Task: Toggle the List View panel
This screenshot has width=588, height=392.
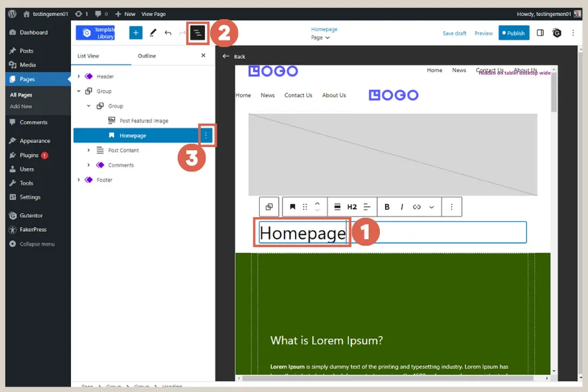Action: 198,32
